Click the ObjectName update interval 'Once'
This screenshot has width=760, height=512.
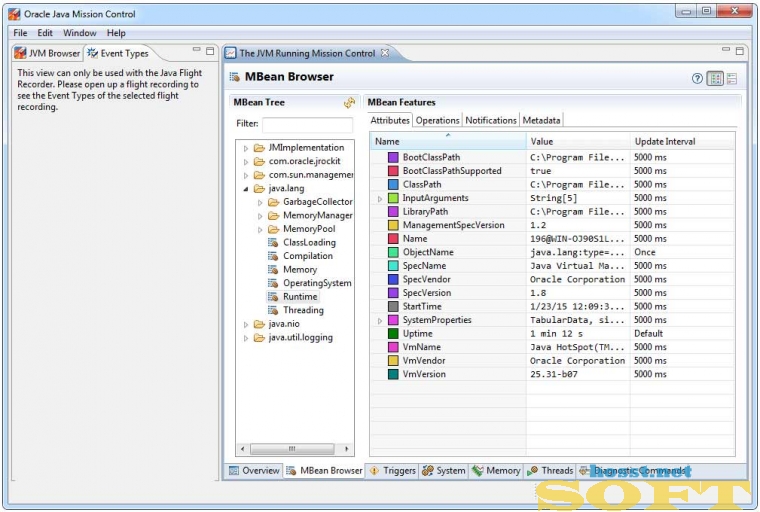click(645, 252)
